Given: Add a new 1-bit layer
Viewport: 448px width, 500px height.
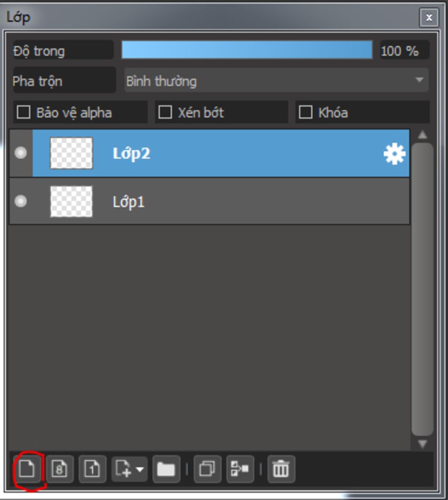Looking at the screenshot, I should [x=92, y=469].
